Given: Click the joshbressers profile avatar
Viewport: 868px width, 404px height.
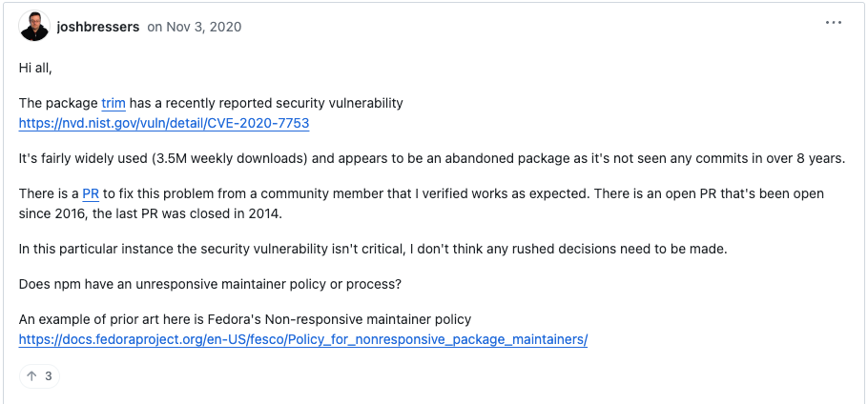Looking at the screenshot, I should [x=34, y=27].
